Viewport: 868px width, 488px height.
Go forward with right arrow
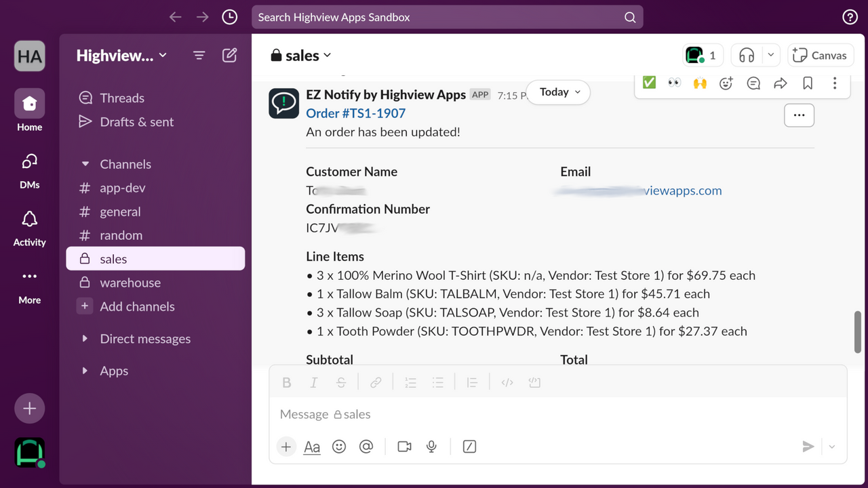pyautogui.click(x=202, y=17)
